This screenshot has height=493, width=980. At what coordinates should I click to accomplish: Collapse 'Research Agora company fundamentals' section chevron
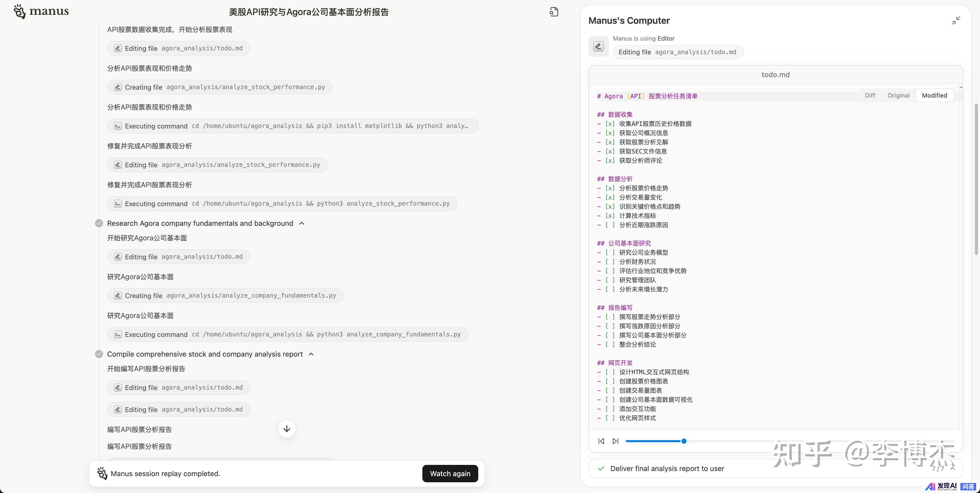pyautogui.click(x=302, y=224)
